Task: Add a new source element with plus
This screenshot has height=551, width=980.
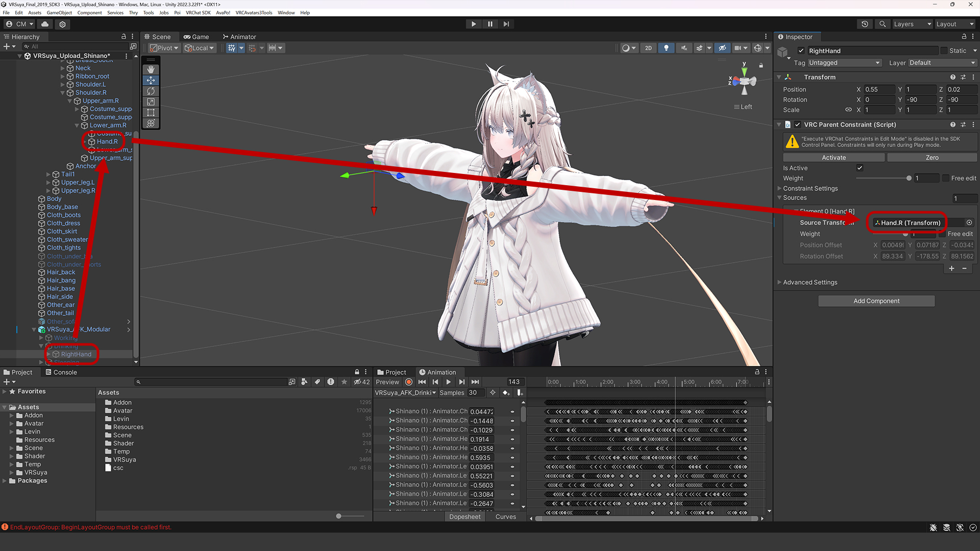Action: [x=951, y=268]
